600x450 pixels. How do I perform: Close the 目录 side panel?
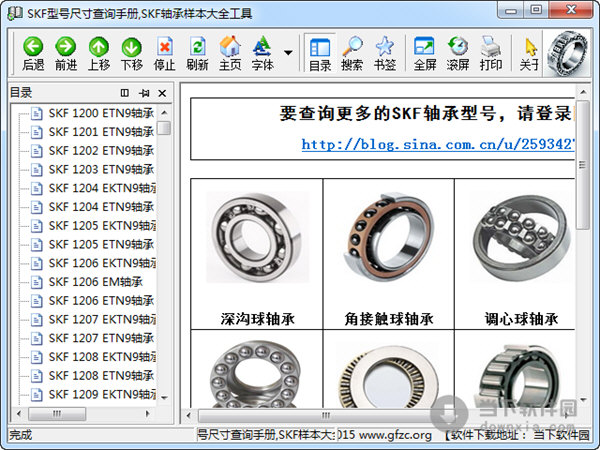point(162,93)
